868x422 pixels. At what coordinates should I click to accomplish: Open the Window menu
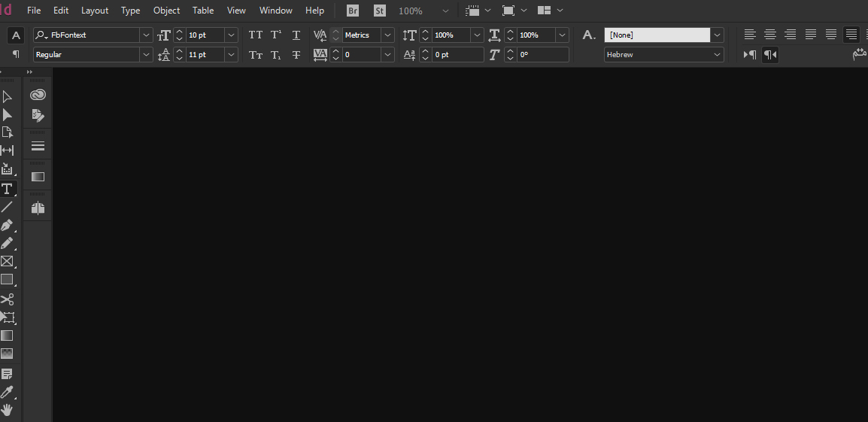276,11
